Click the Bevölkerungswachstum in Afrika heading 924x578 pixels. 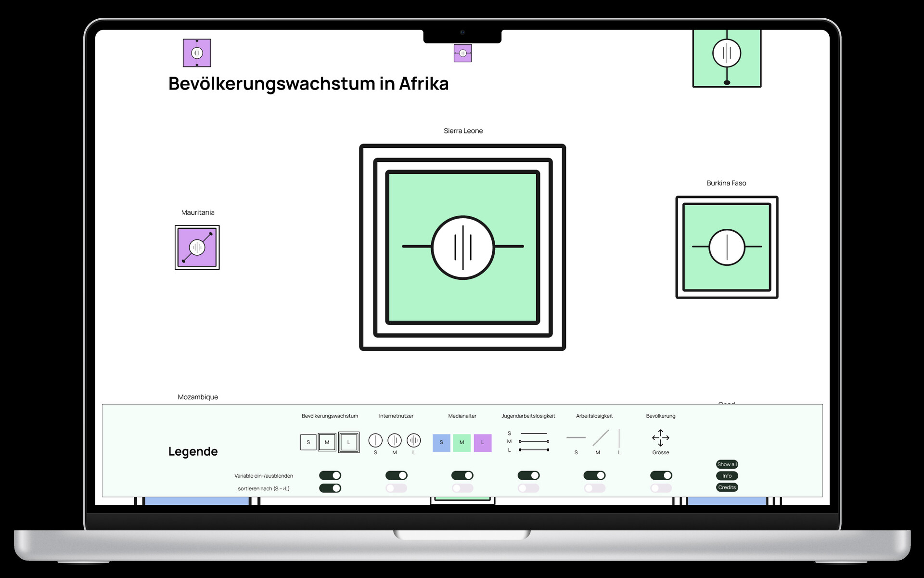(x=308, y=84)
